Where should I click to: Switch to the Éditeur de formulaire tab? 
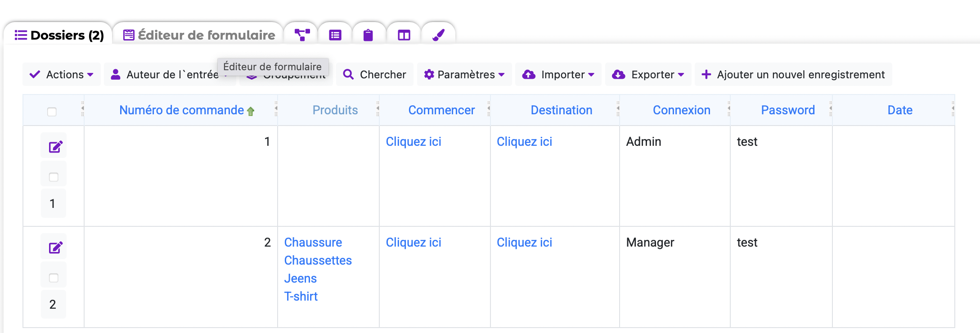199,35
